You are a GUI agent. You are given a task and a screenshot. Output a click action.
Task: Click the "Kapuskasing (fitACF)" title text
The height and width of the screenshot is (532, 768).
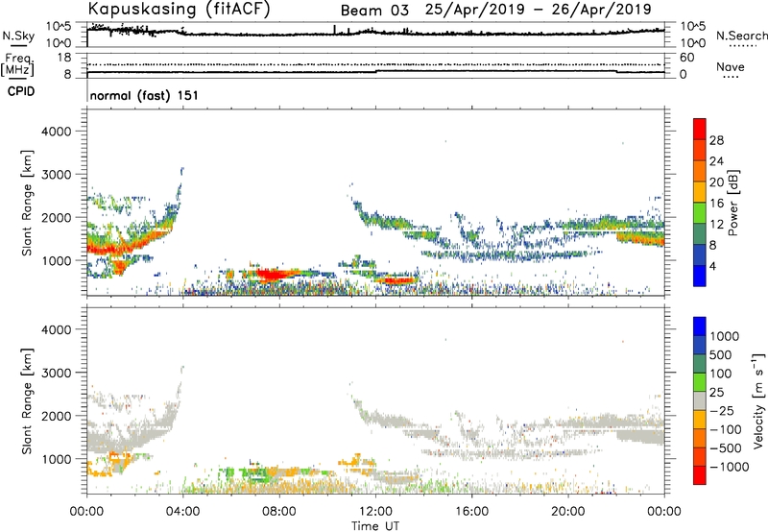point(179,9)
